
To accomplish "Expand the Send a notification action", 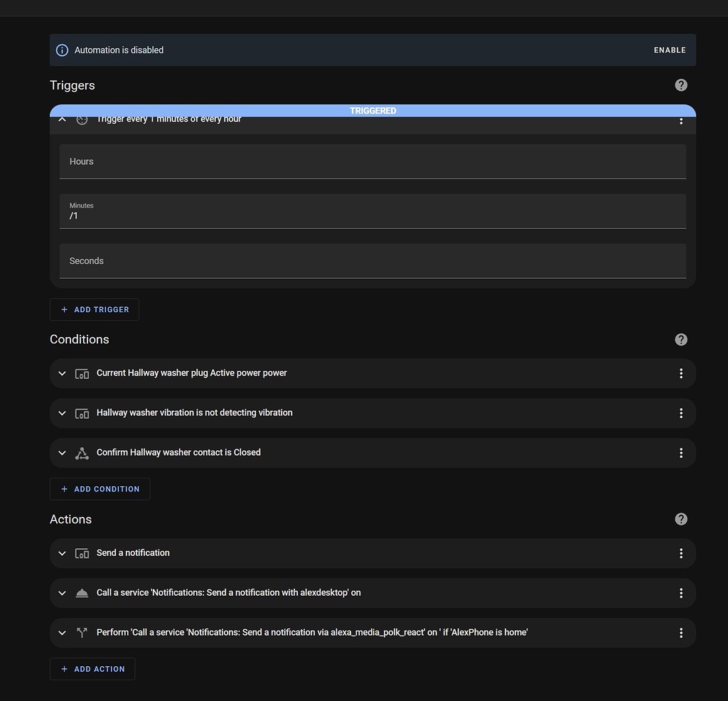I will (x=62, y=552).
